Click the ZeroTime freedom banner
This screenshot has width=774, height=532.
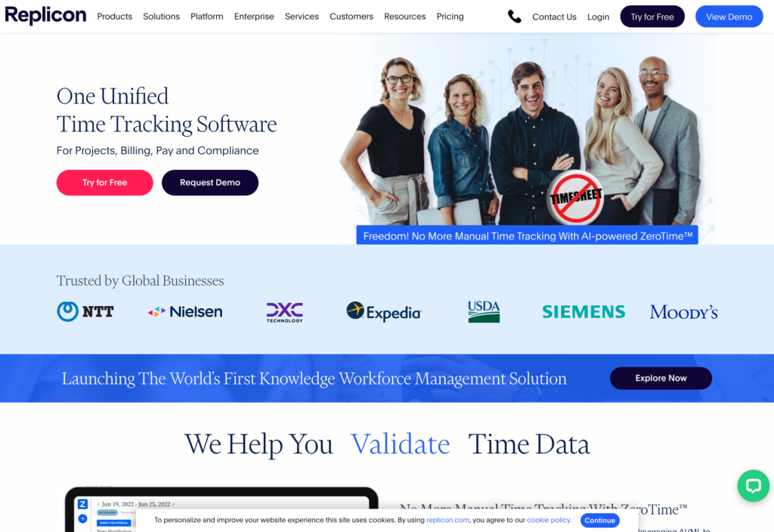point(527,236)
